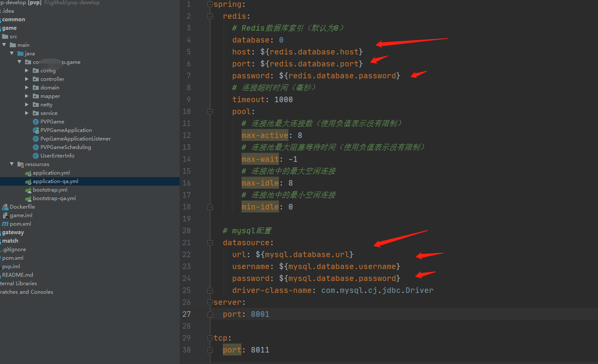Click the mapper package icon

pyautogui.click(x=36, y=96)
